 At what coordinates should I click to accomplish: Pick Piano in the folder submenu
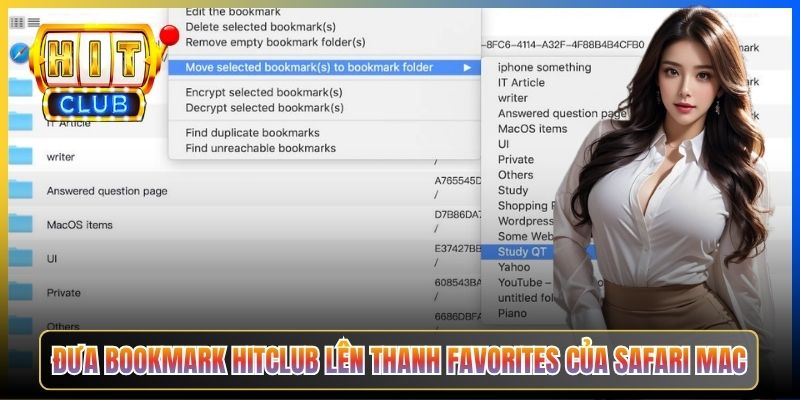point(512,313)
